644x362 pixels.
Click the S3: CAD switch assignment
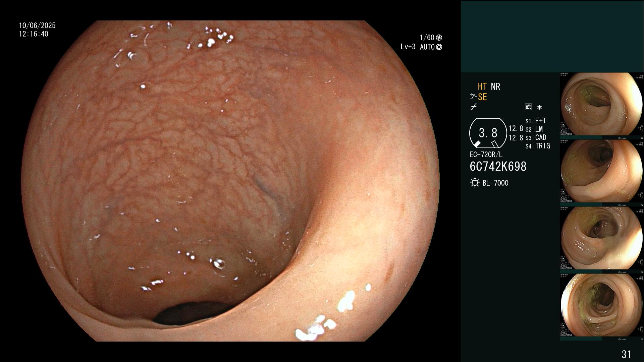pos(536,137)
